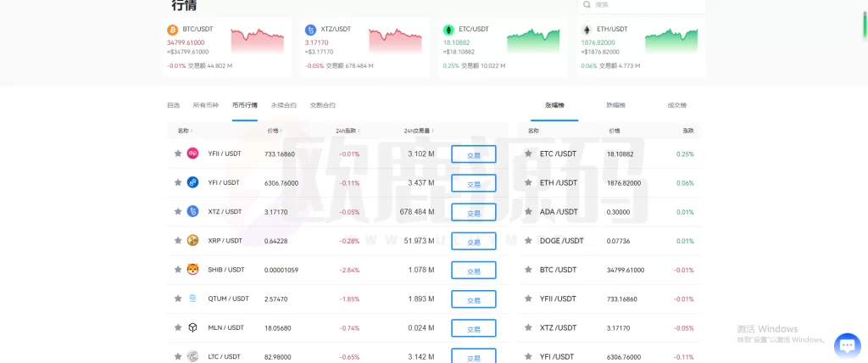Click price 34799.61000 in gainers list
The height and width of the screenshot is (363, 868).
pos(626,270)
